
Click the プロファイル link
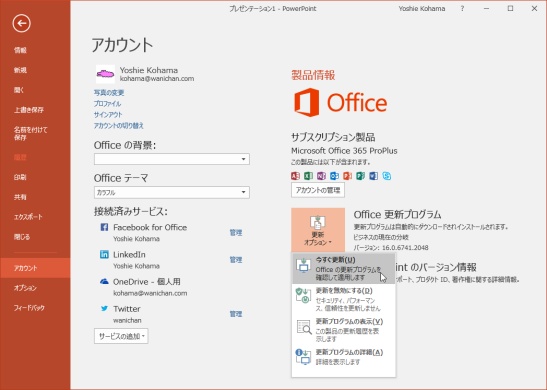pos(107,104)
